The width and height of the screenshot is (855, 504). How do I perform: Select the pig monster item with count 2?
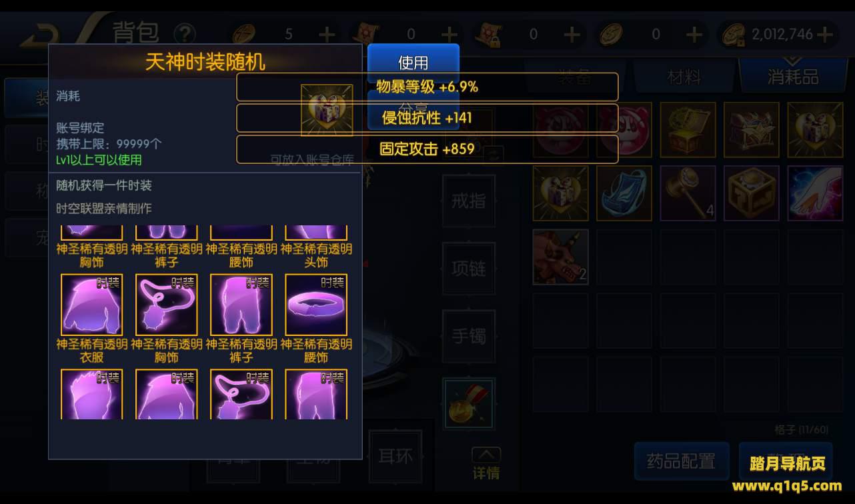pos(560,257)
